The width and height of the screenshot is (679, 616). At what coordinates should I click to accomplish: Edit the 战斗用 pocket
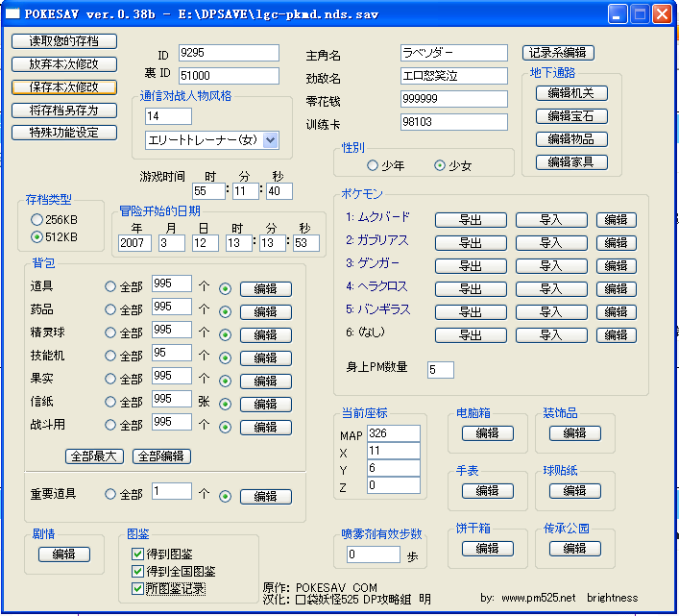click(x=266, y=427)
